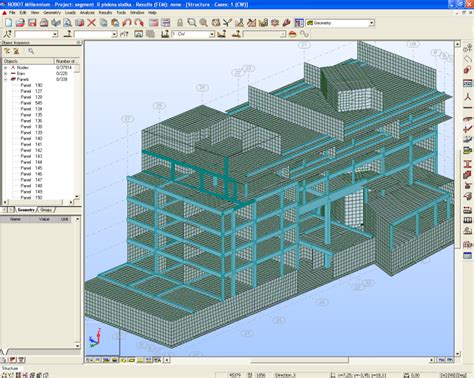Open the Tools menu
Image resolution: width=474 pixels, height=378 pixels.
121,13
